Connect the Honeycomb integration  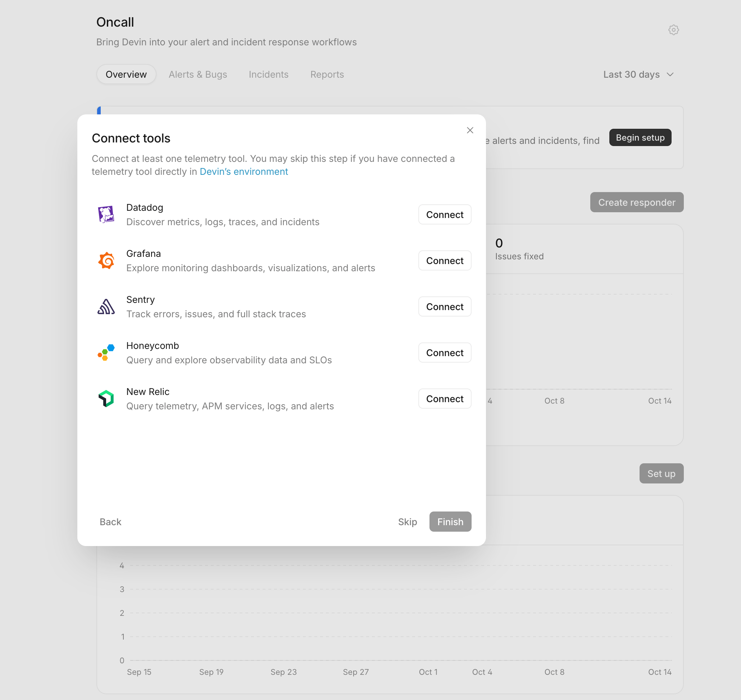pos(445,353)
